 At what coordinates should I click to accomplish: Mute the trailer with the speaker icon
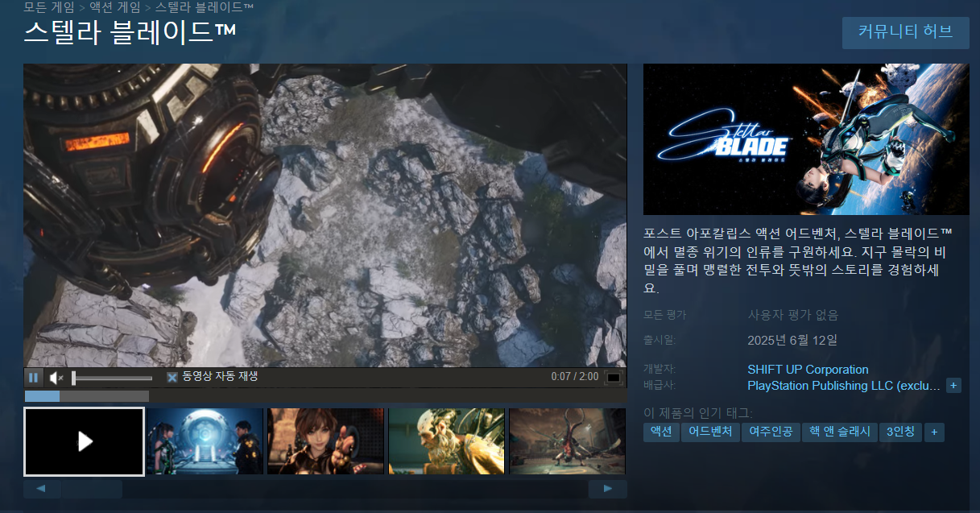click(x=56, y=377)
